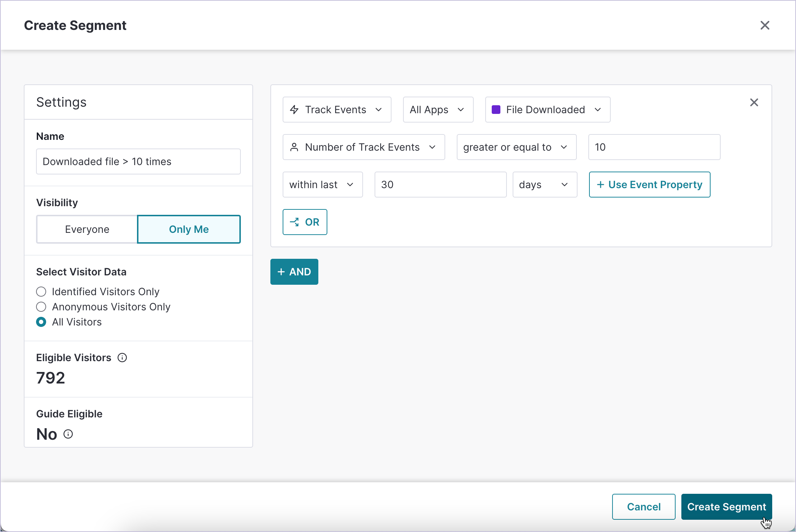
Task: Click Use Event Property button
Action: tap(649, 185)
